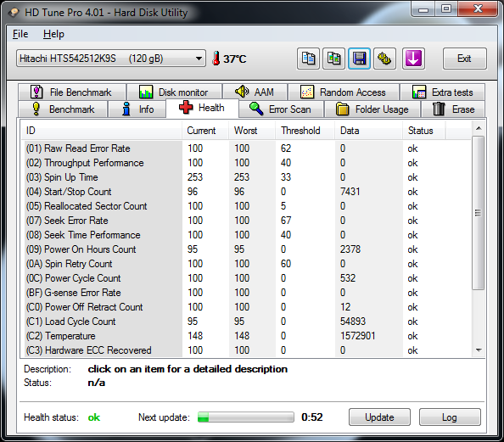Click the 54893 data value

pos(353,322)
